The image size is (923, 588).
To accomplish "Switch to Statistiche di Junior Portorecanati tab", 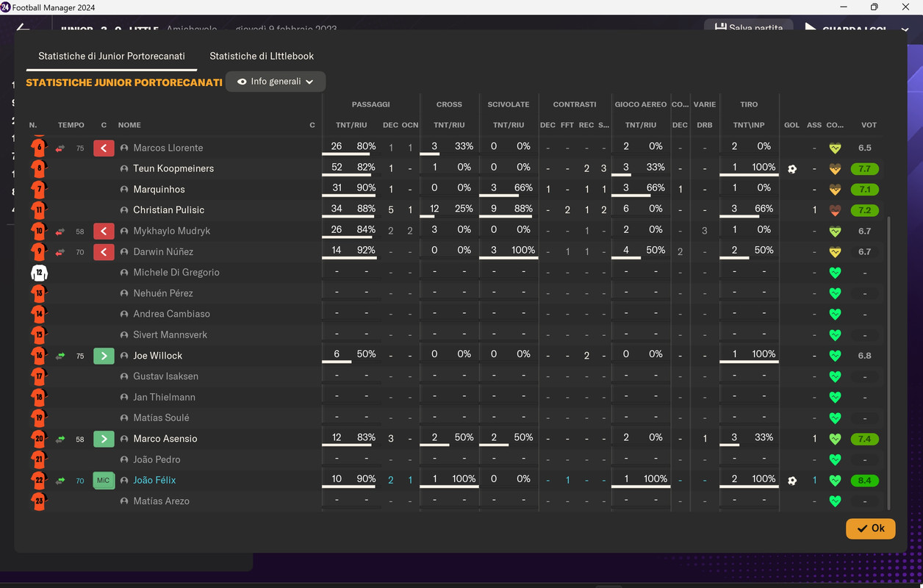I will pos(112,56).
